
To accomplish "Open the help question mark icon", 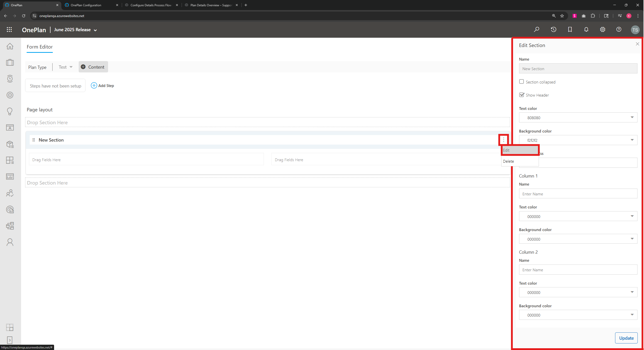I will pyautogui.click(x=619, y=30).
